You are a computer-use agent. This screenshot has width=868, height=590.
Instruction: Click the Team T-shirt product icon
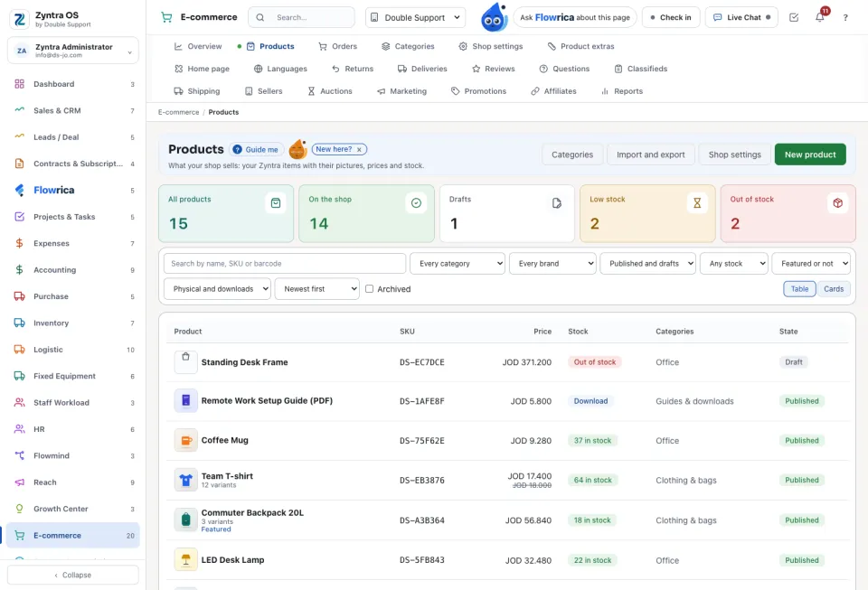click(x=186, y=480)
